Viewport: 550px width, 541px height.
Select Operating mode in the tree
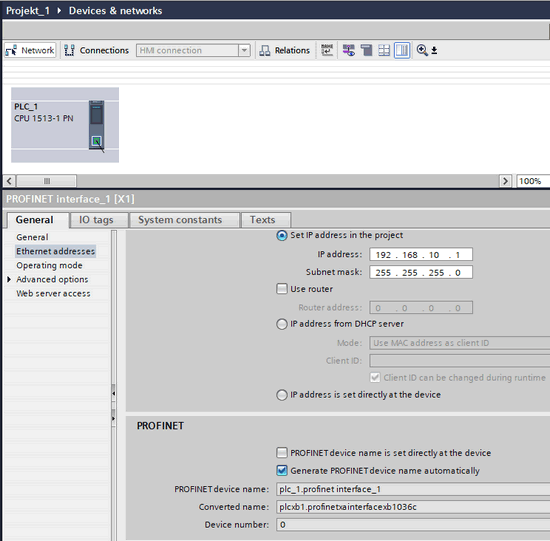click(49, 265)
